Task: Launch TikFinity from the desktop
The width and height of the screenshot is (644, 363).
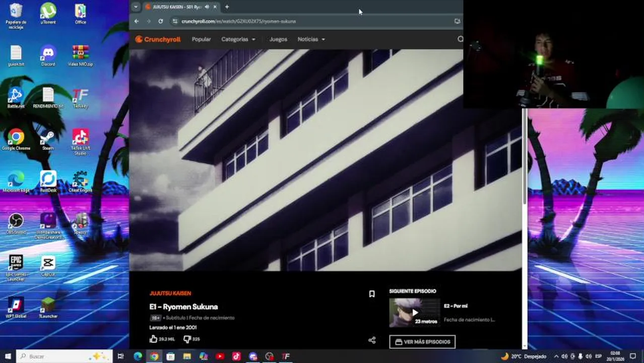Action: (x=80, y=98)
